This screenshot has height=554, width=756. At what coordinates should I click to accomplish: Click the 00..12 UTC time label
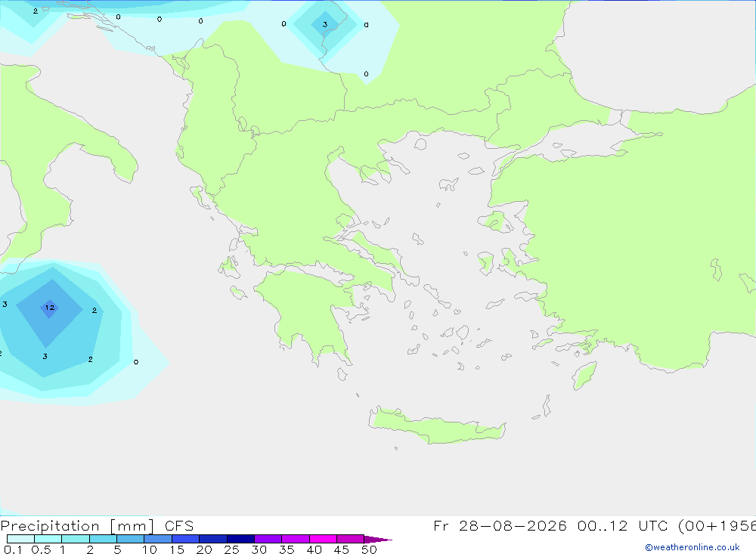click(622, 525)
